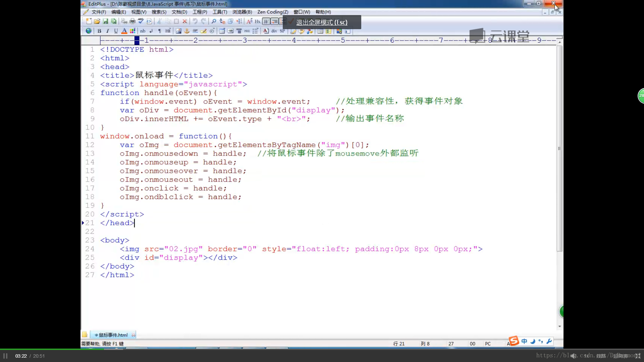Insert an image tag with picture icon

(x=178, y=31)
